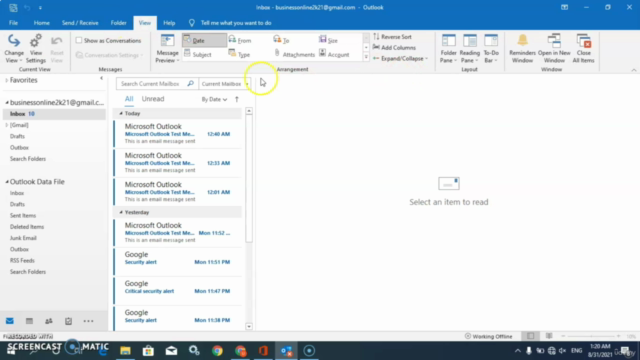The image size is (640, 360).
Task: Open Sent Items folder
Action: pyautogui.click(x=23, y=216)
